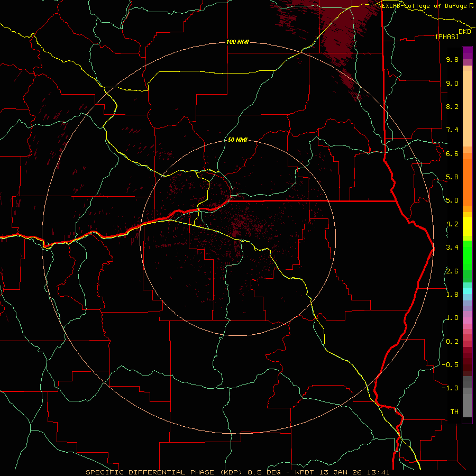Click the 9.0 value on the scale
The height and width of the screenshot is (476, 476).
click(452, 83)
